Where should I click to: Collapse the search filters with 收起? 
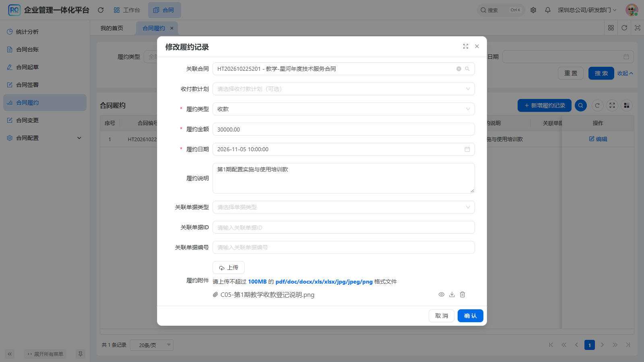625,73
